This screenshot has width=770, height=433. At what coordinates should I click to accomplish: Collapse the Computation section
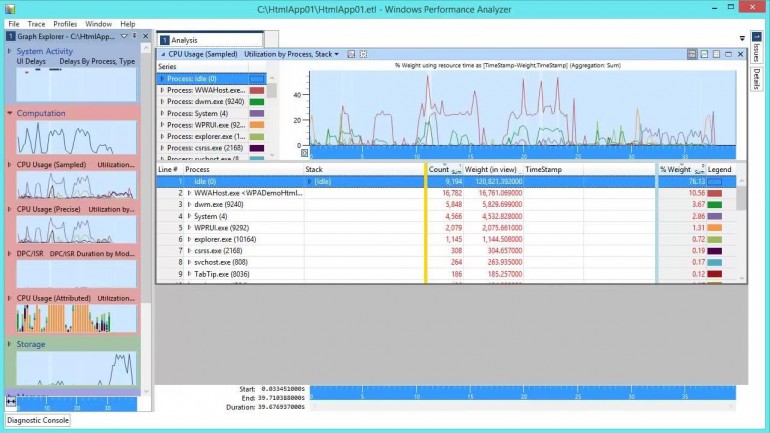tap(10, 113)
